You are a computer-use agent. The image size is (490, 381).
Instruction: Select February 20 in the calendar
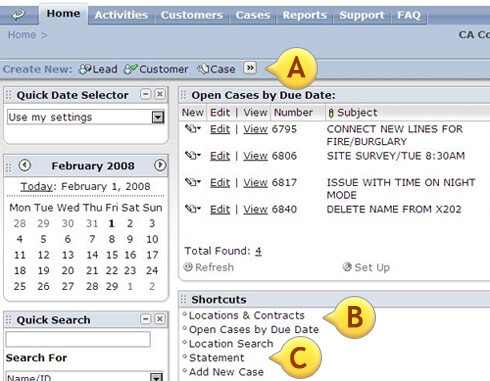pyautogui.click(x=68, y=271)
